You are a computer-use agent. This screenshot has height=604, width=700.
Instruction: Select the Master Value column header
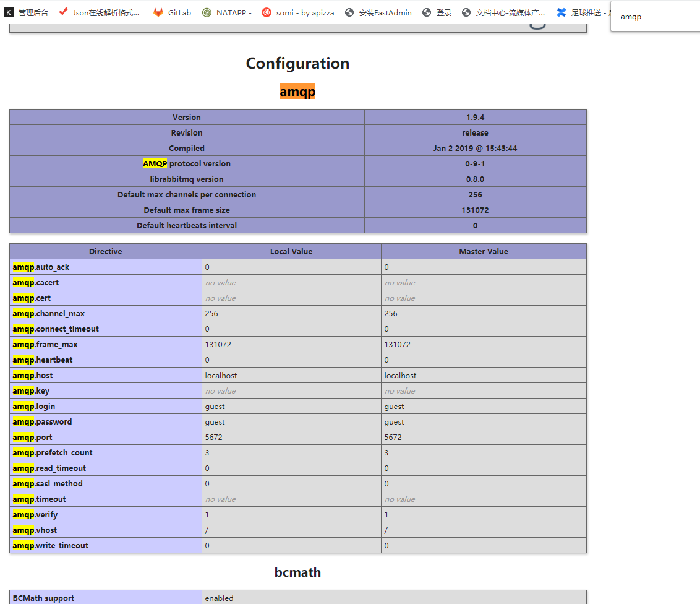tap(484, 251)
